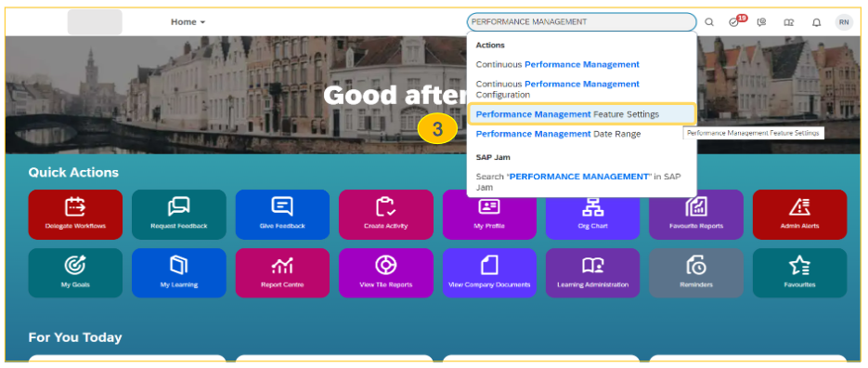Select Performance Management Feature Settings result

581,114
